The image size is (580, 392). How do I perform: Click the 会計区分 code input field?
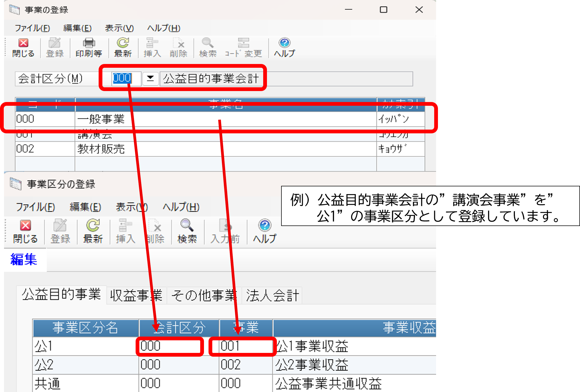[x=125, y=78]
